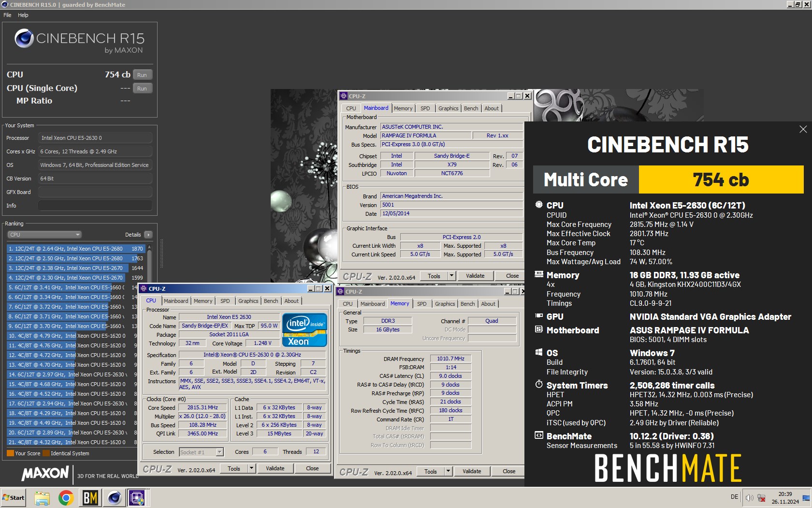Open BenchMate taskbar icon
The height and width of the screenshot is (508, 812).
tap(90, 498)
